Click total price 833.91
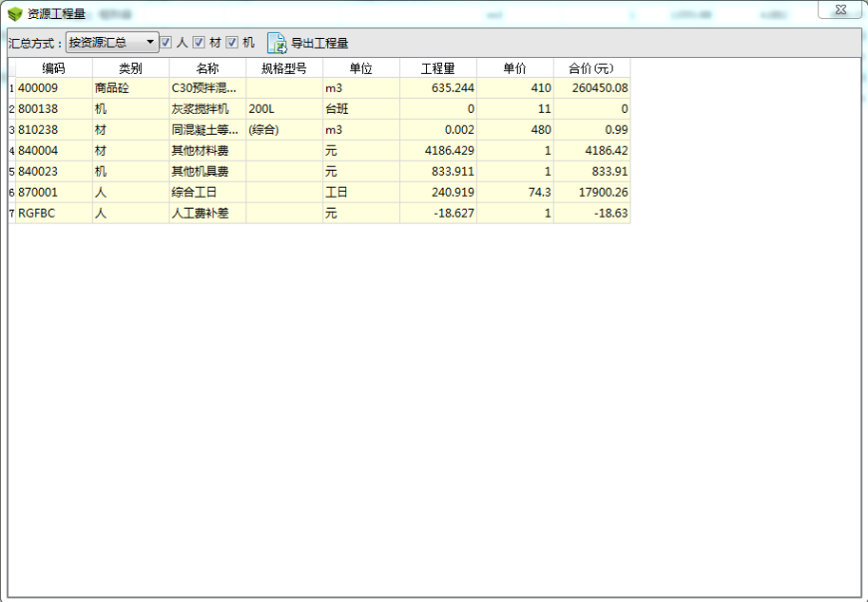The image size is (868, 602). 593,172
